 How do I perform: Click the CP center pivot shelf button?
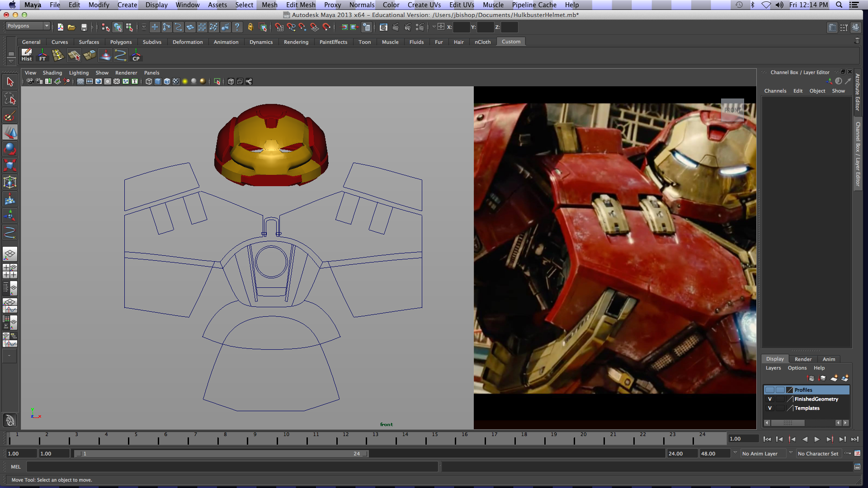[x=136, y=55]
